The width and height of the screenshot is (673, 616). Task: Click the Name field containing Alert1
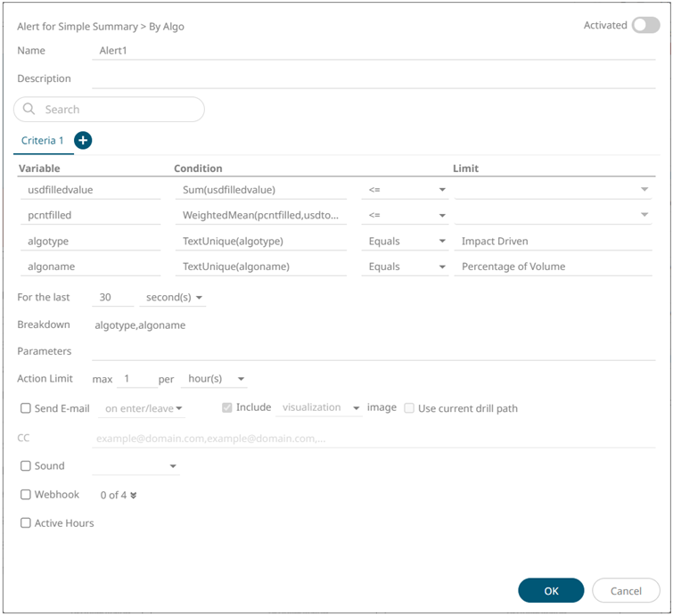pos(374,51)
